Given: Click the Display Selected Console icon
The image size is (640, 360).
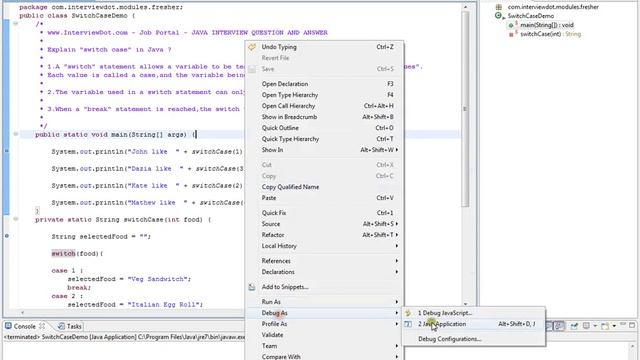Looking at the screenshot, I should [586, 326].
